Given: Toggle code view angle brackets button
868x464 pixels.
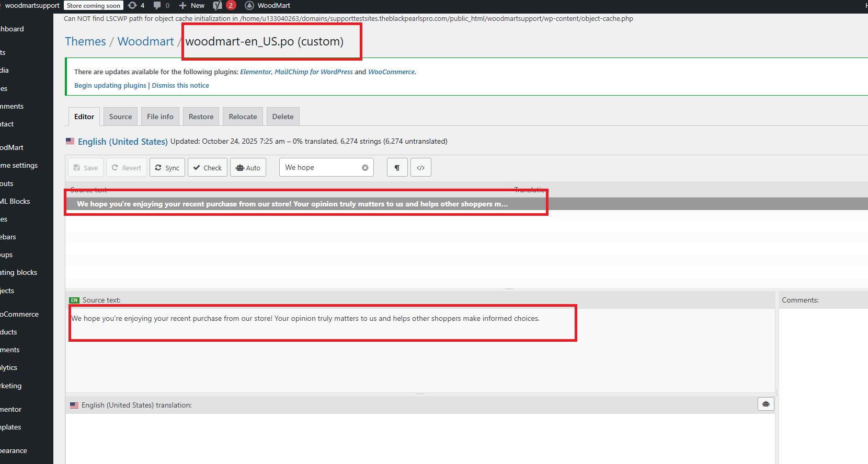Looking at the screenshot, I should (421, 168).
